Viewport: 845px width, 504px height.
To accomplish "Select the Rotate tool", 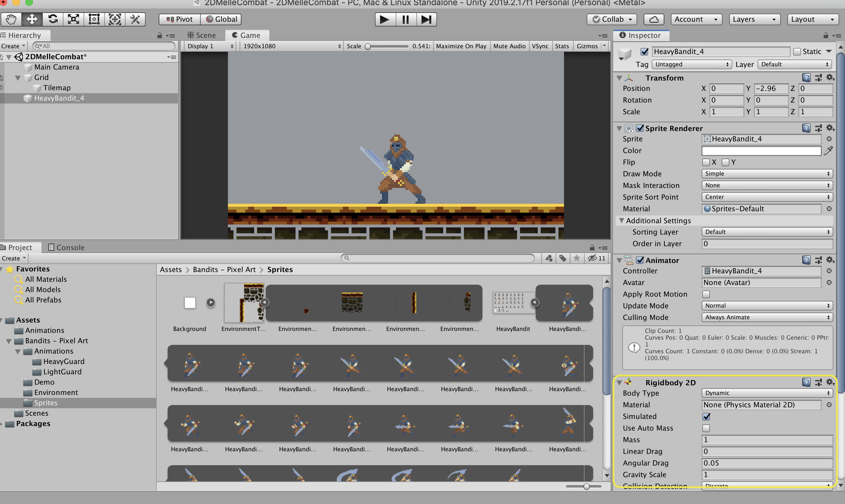I will click(53, 19).
